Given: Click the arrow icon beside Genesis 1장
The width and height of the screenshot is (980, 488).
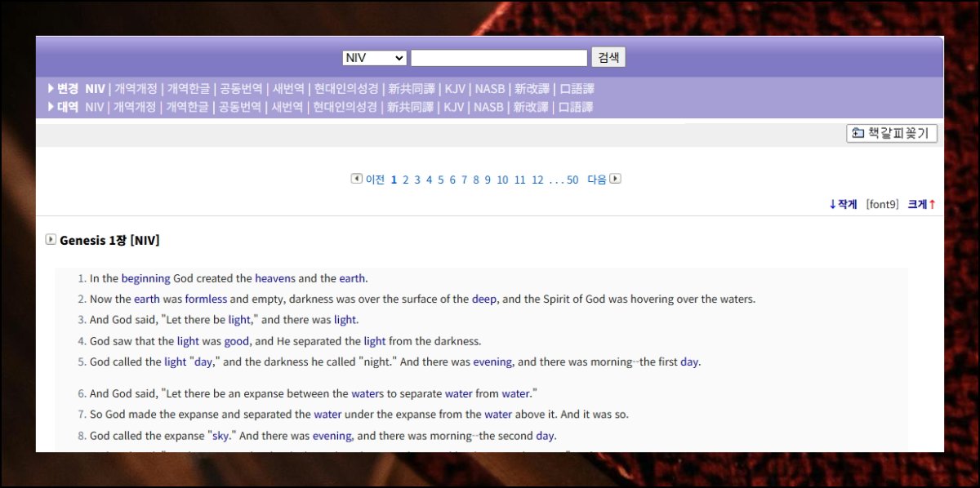Looking at the screenshot, I should 51,240.
